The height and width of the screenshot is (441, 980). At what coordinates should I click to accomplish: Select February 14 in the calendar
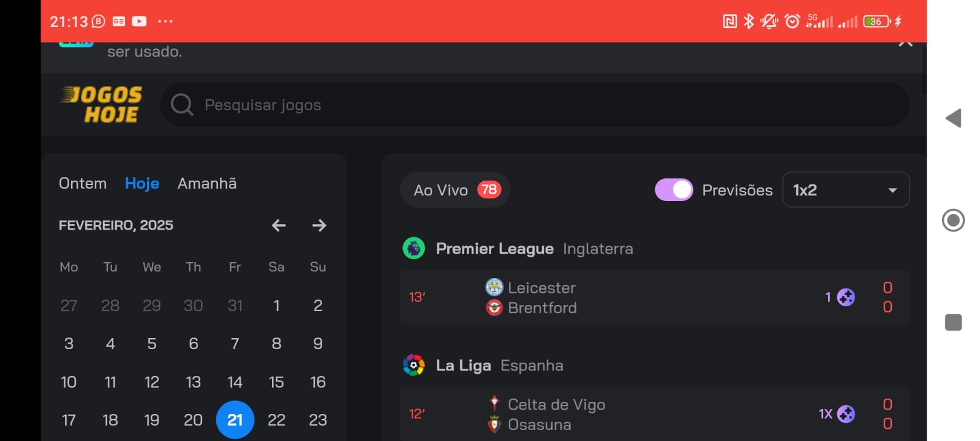coord(235,382)
